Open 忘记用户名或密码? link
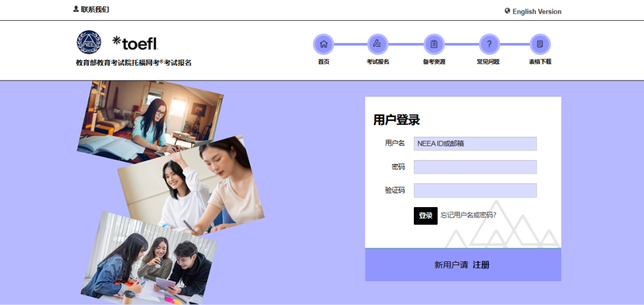The height and width of the screenshot is (305, 644). [468, 215]
